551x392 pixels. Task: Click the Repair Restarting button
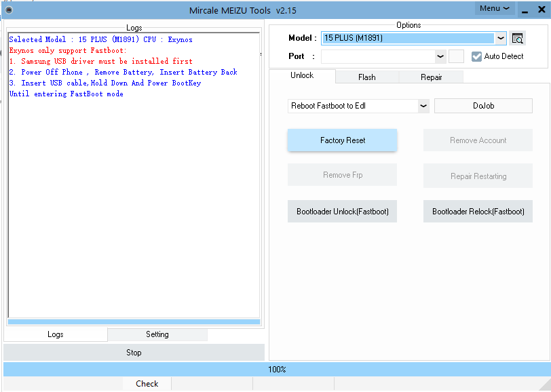[x=478, y=176]
